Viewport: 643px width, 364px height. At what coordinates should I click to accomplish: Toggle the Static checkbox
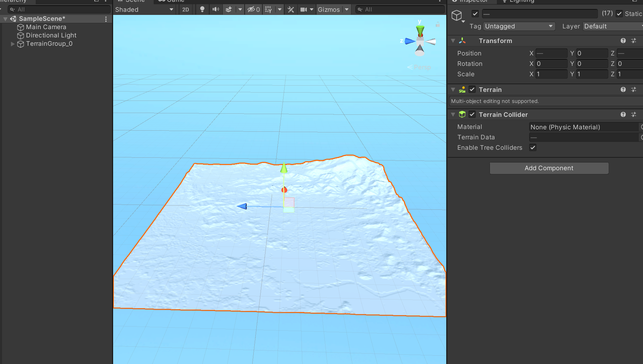pyautogui.click(x=619, y=14)
